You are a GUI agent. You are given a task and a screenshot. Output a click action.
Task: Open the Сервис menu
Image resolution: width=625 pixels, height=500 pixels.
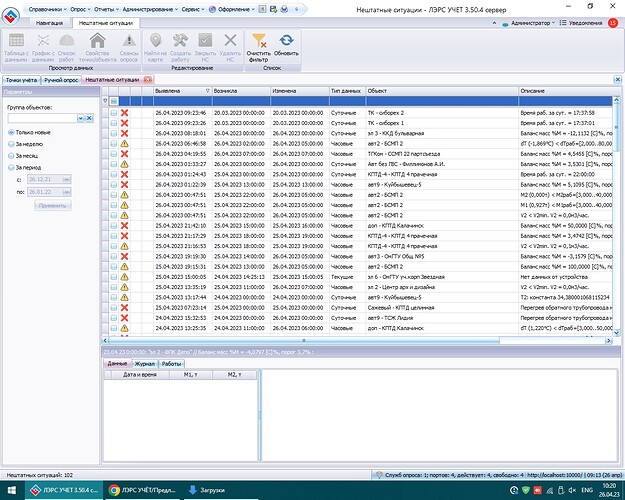(193, 9)
